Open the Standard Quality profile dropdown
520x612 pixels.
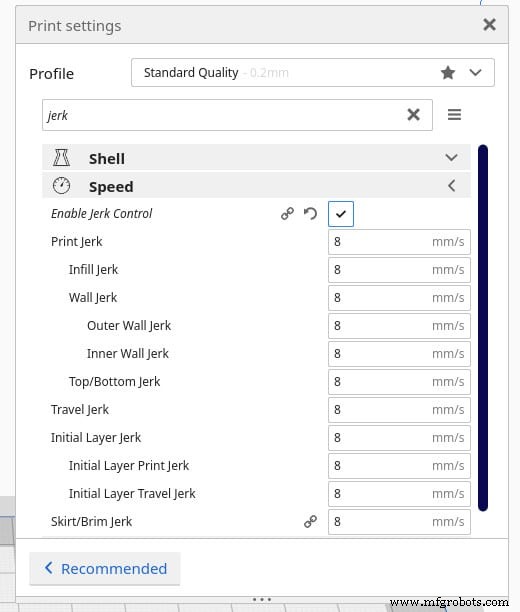[x=313, y=73]
